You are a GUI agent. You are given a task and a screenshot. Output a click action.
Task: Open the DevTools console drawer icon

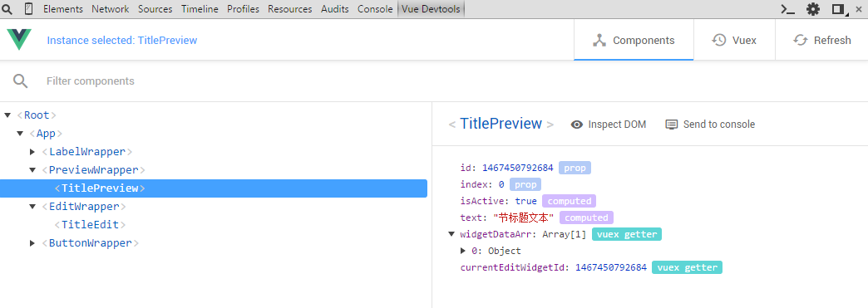coord(787,9)
